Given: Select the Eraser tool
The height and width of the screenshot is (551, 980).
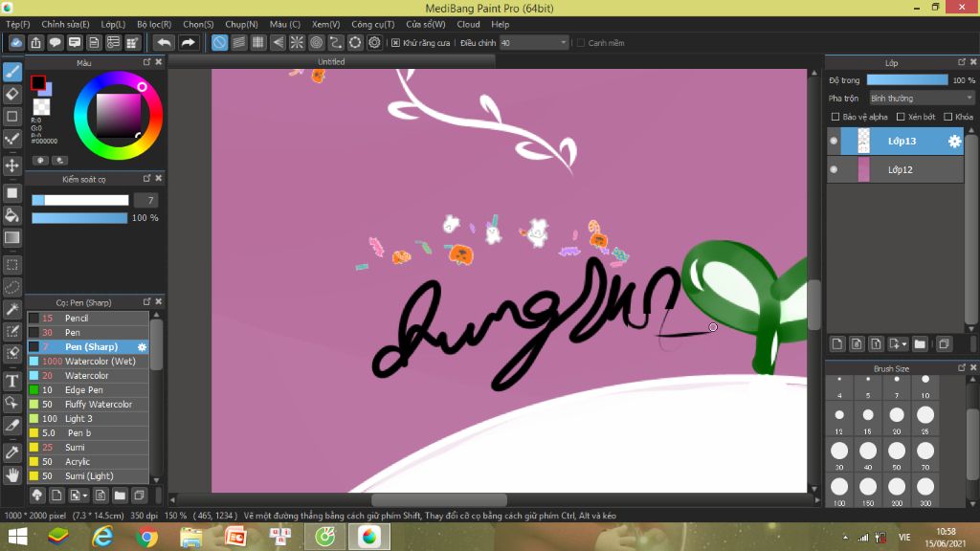Looking at the screenshot, I should coord(12,95).
